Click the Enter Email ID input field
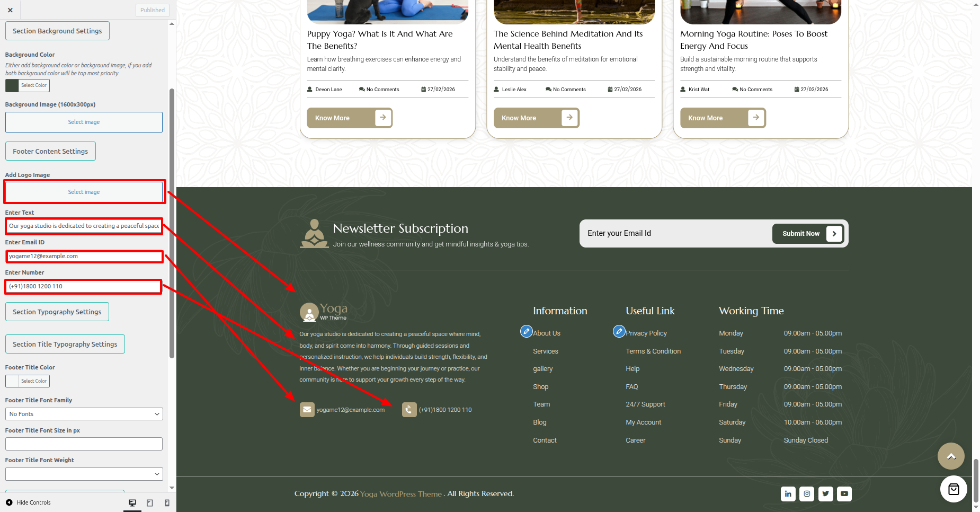This screenshot has height=512, width=980. click(84, 257)
